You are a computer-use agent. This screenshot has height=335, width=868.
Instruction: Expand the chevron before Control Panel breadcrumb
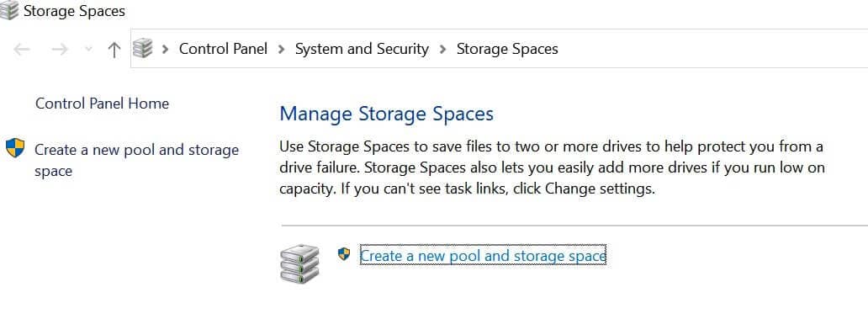coord(165,50)
